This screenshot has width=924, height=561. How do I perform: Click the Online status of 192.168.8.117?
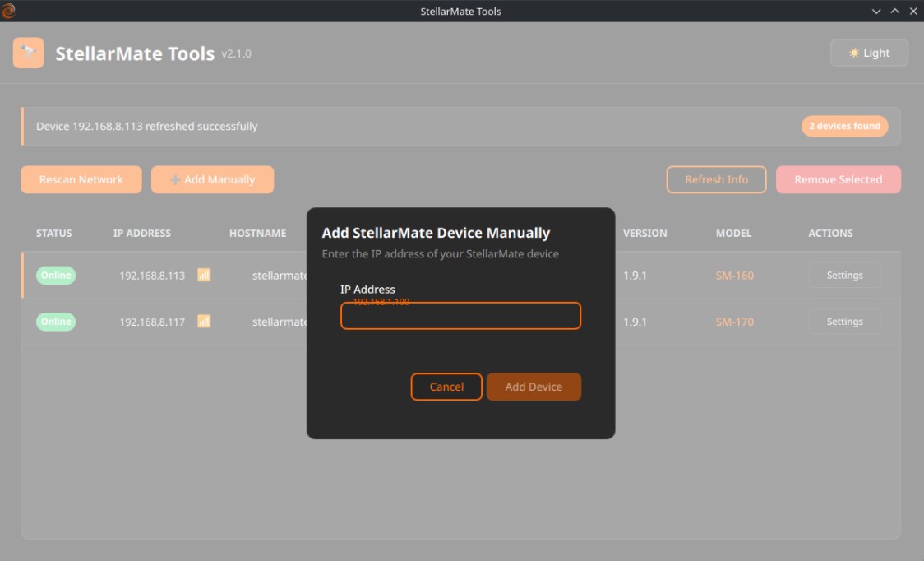pos(56,322)
